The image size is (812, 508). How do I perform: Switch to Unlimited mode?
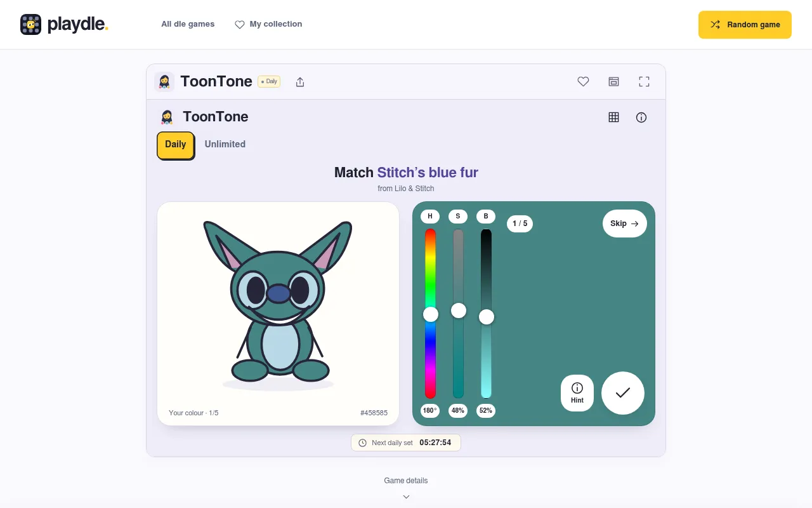pyautogui.click(x=225, y=144)
